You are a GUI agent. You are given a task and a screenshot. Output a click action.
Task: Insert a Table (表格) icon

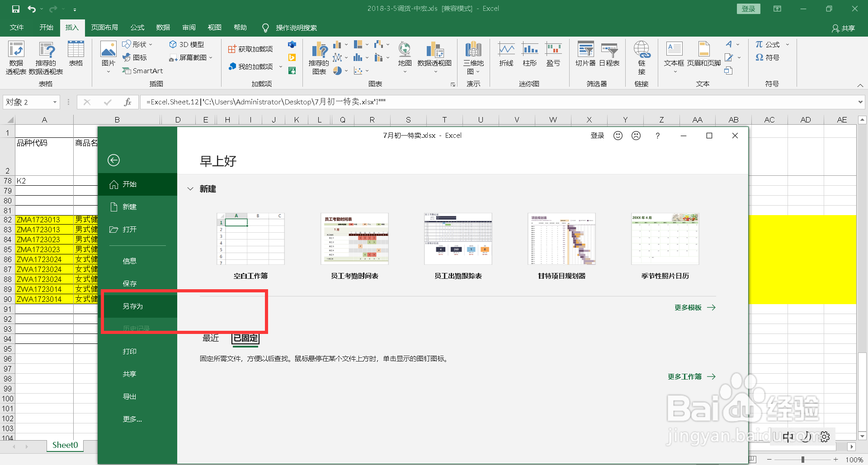[x=75, y=54]
